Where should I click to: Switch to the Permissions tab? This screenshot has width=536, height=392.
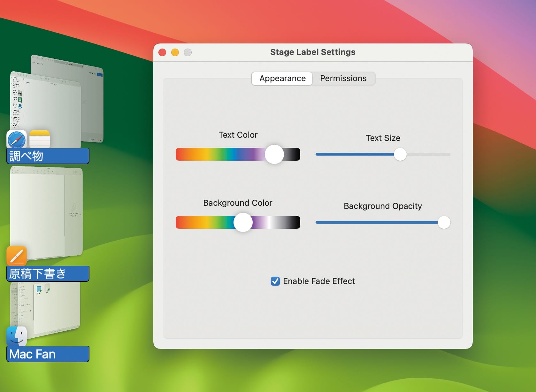tap(343, 79)
